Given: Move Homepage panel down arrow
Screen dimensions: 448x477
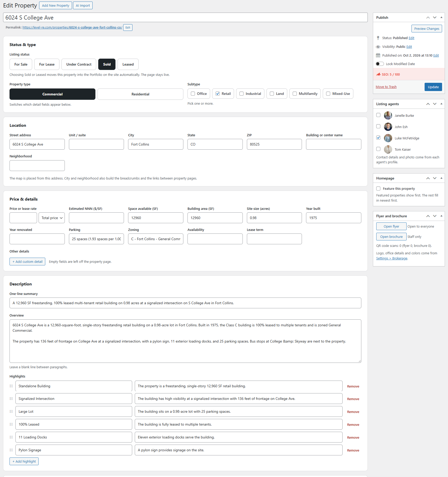Looking at the screenshot, I should coord(435,178).
